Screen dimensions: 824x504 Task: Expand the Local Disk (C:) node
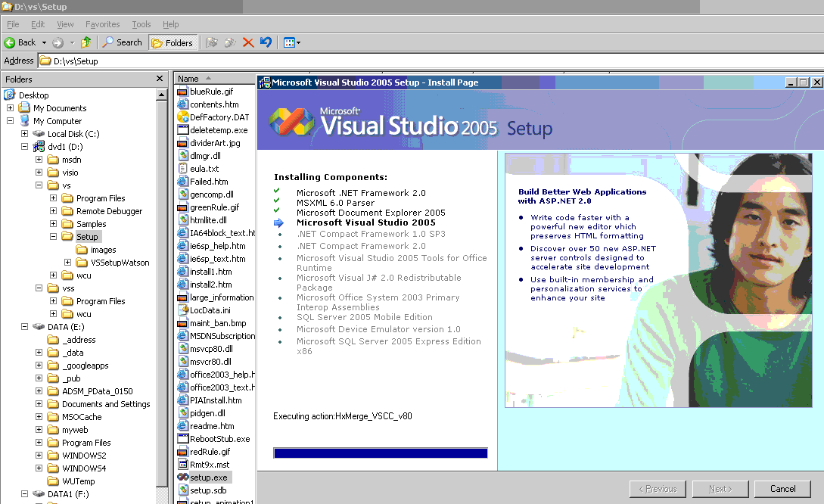coord(24,133)
